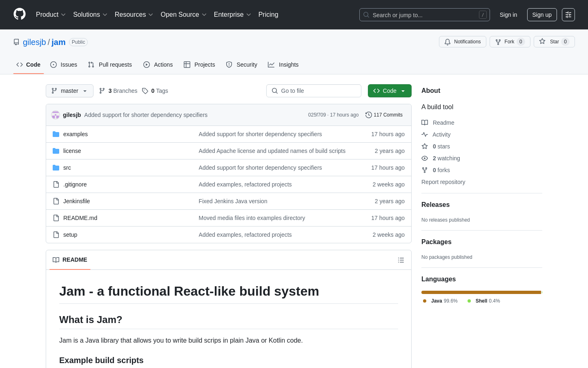Click the Notifications button
Screen dimensions: 588x368
463,42
